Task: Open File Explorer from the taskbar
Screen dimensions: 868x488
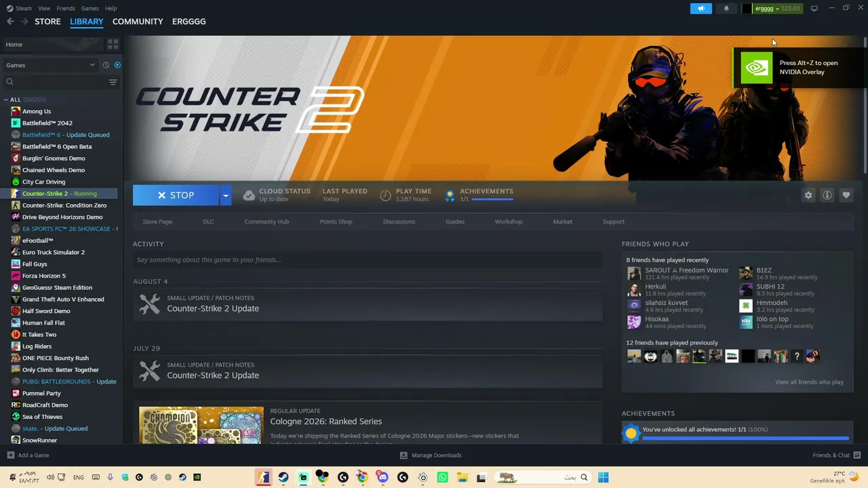Action: coord(462,477)
